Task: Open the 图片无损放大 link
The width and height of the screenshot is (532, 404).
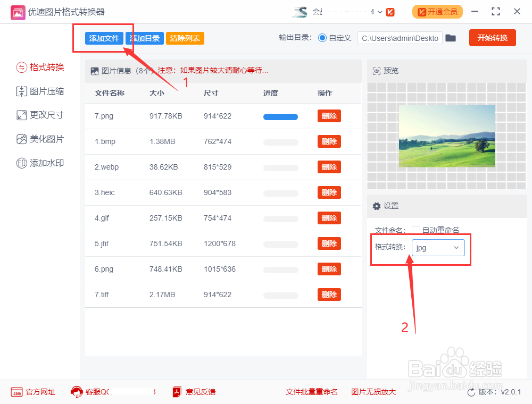Action: point(373,392)
